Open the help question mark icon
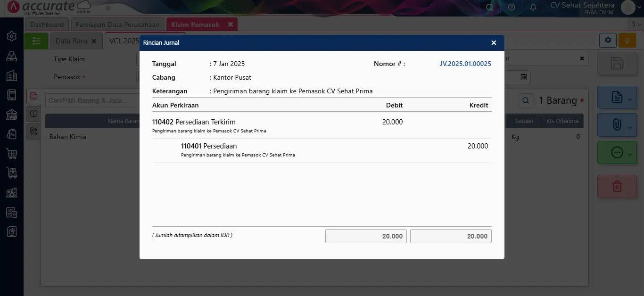644x296 pixels. (x=512, y=8)
